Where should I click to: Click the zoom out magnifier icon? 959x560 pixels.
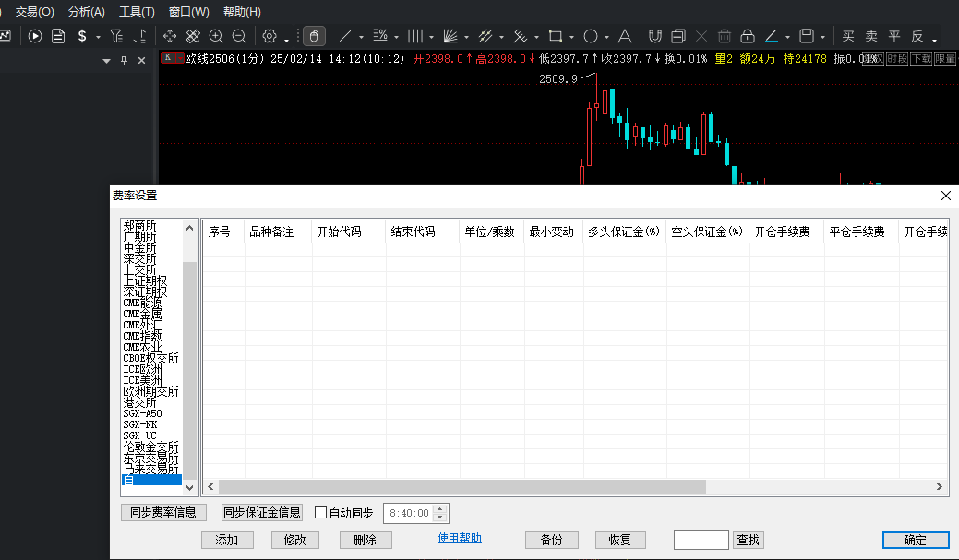239,36
